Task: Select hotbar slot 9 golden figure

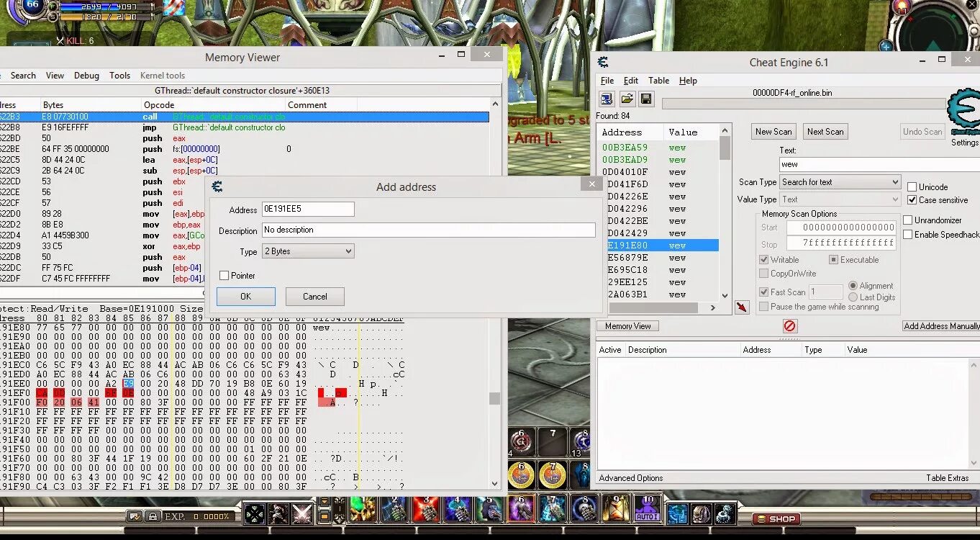Action: 617,509
